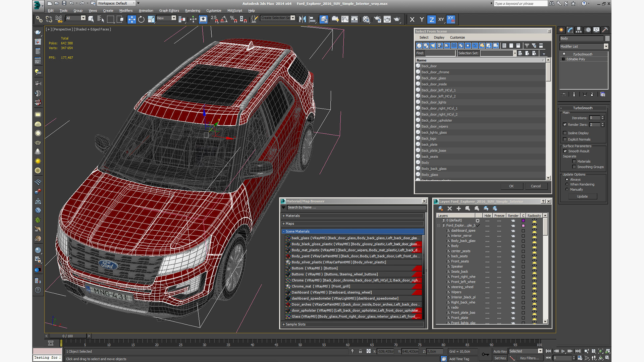Screen dimensions: 644x362
Task: Activate the Select and Scale tool
Action: tap(151, 19)
